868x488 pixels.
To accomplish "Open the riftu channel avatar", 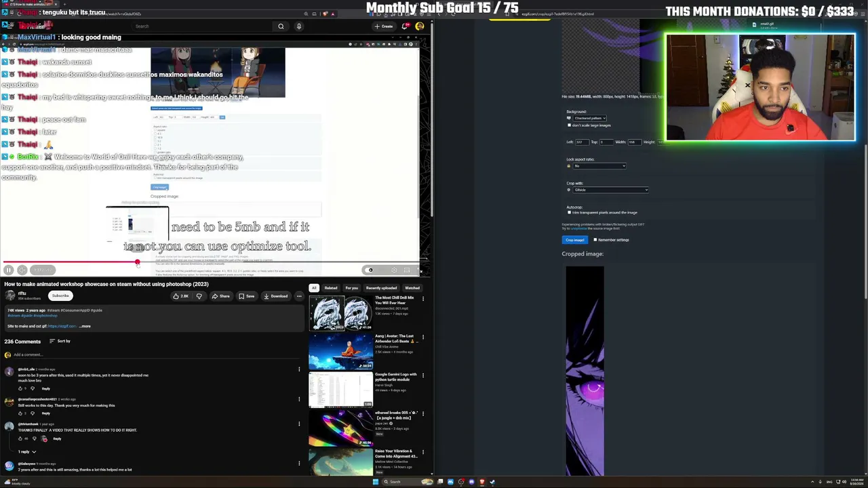I will click(x=10, y=296).
